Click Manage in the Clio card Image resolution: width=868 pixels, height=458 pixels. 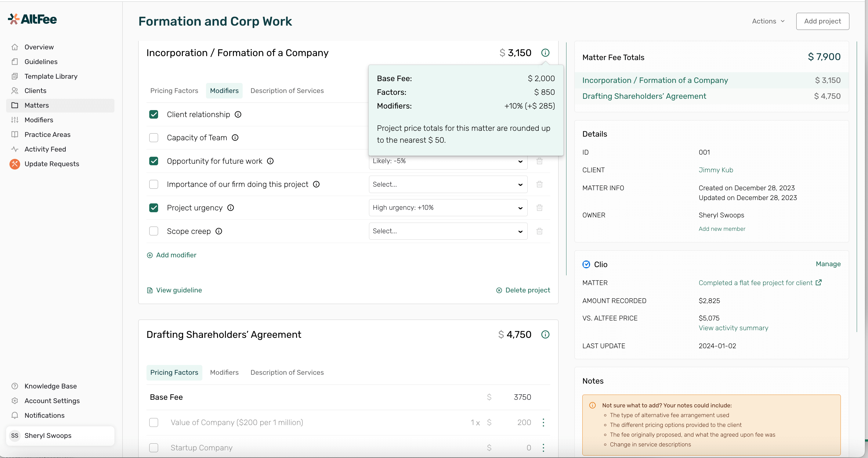point(828,264)
